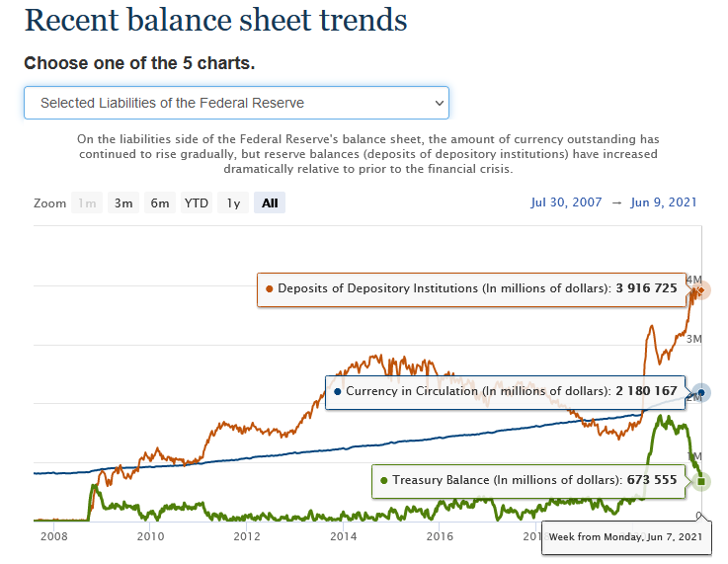
Task: Click the Week from Monday date tooltip
Action: click(626, 537)
